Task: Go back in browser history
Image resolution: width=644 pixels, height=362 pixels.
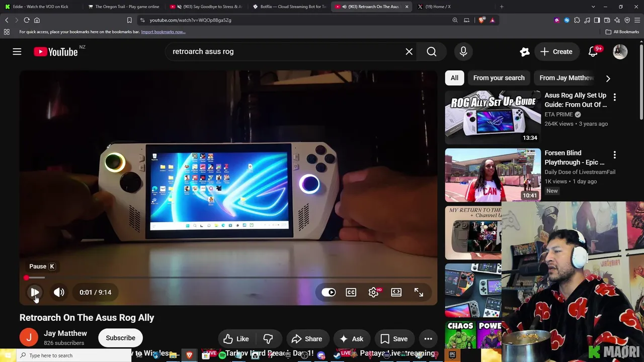Action: pyautogui.click(x=7, y=20)
